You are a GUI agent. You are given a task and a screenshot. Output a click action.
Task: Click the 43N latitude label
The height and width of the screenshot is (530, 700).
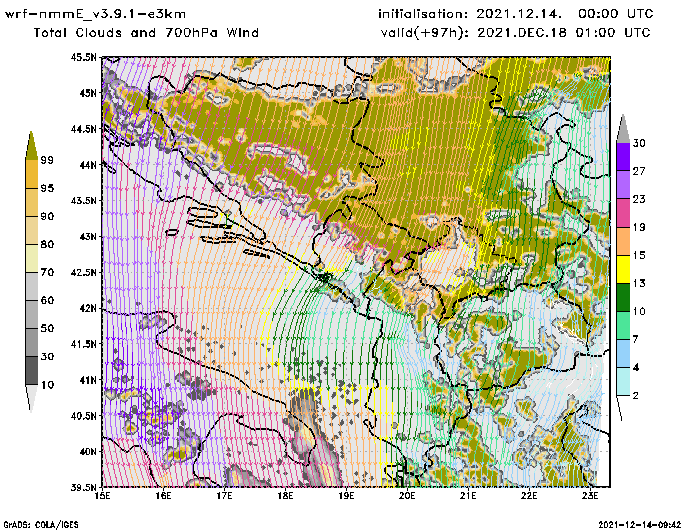pyautogui.click(x=88, y=236)
